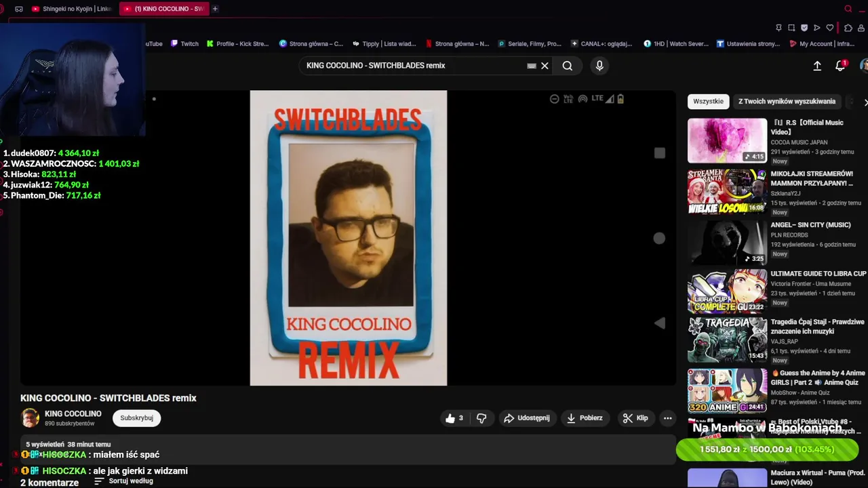
Task: Start voice search with the microphone icon
Action: (x=599, y=66)
